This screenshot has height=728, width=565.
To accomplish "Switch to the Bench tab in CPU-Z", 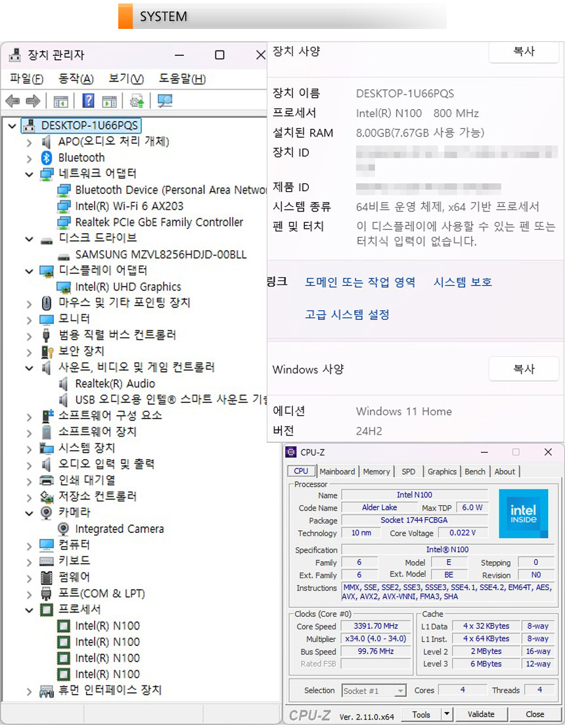I will tap(475, 471).
